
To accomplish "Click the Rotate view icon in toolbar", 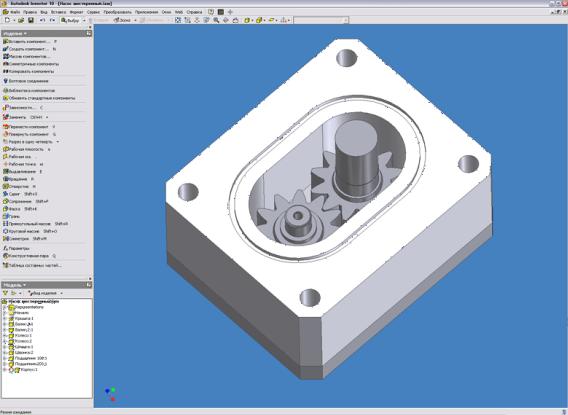I will point(226,20).
